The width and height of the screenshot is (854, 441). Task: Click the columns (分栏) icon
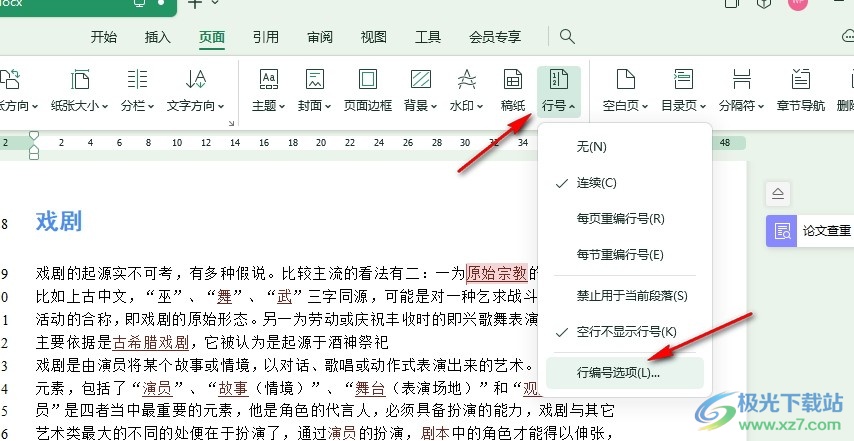137,79
